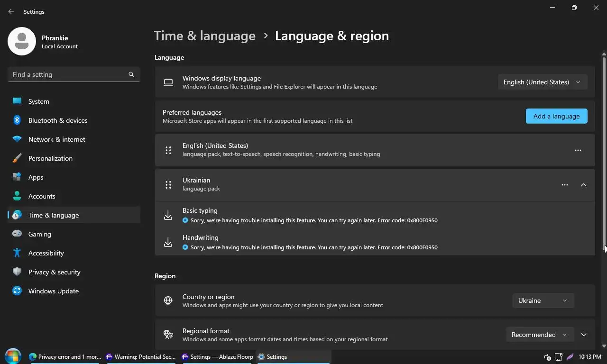Open the Country or region dropdown
Screen dimensions: 607x364
(543, 300)
